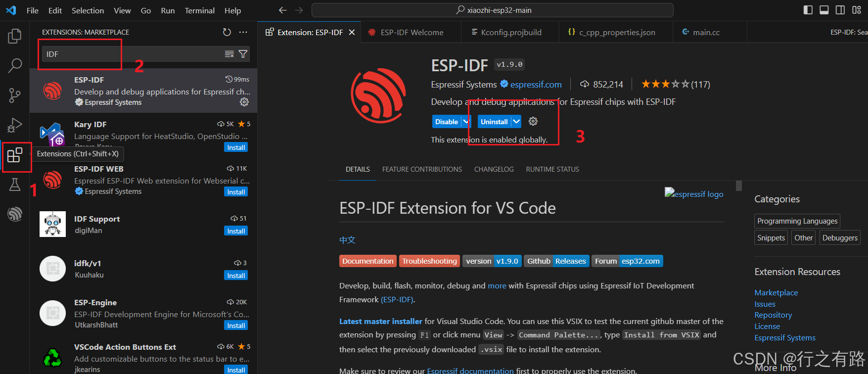Open the Marketplace resource link
This screenshot has width=868, height=374.
coord(776,293)
